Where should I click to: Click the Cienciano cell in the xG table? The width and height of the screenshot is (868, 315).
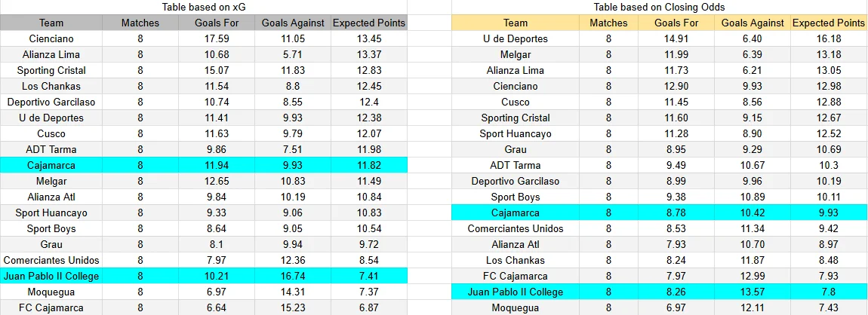tap(51, 38)
